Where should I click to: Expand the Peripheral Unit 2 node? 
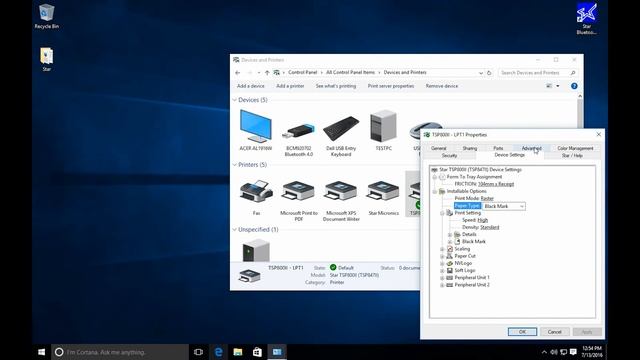[442, 285]
